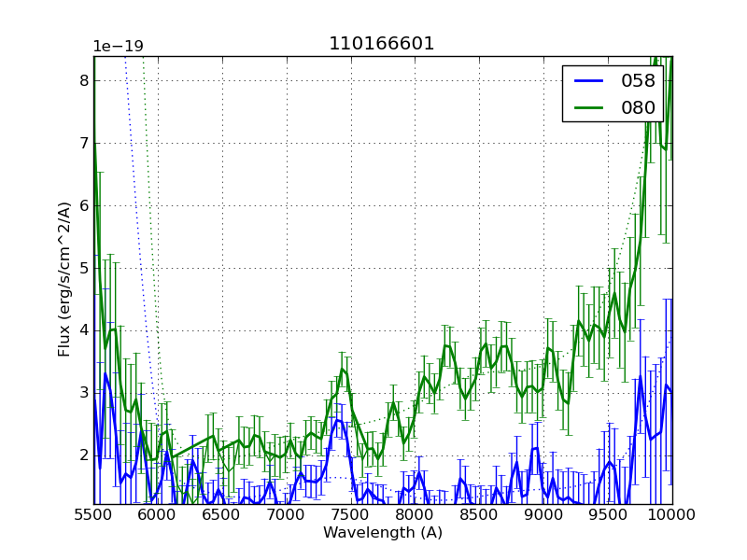
Task: Click the 7500 x-axis tick label
Action: click(x=351, y=514)
